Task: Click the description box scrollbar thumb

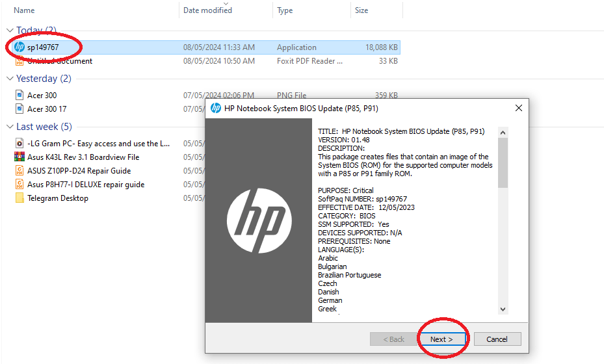Action: coord(503,163)
